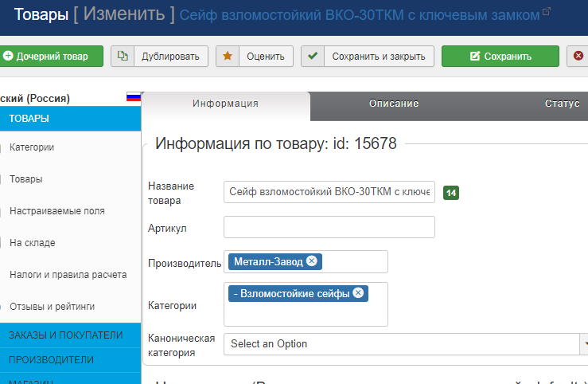The width and height of the screenshot is (588, 384).
Task: Expand the ЗАКАЗЫ И ПОКУПАТЕЛИ section
Action: (71, 335)
